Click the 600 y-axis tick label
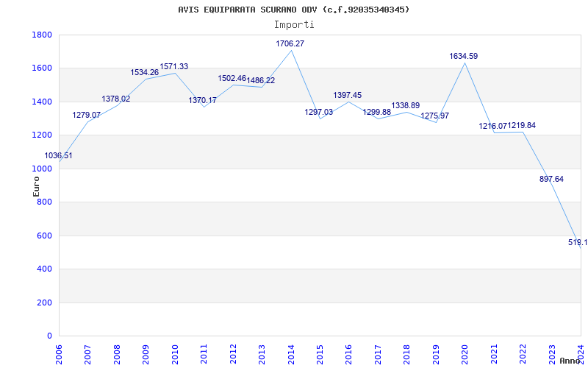Screen dimensions: 588x368 click(44, 236)
